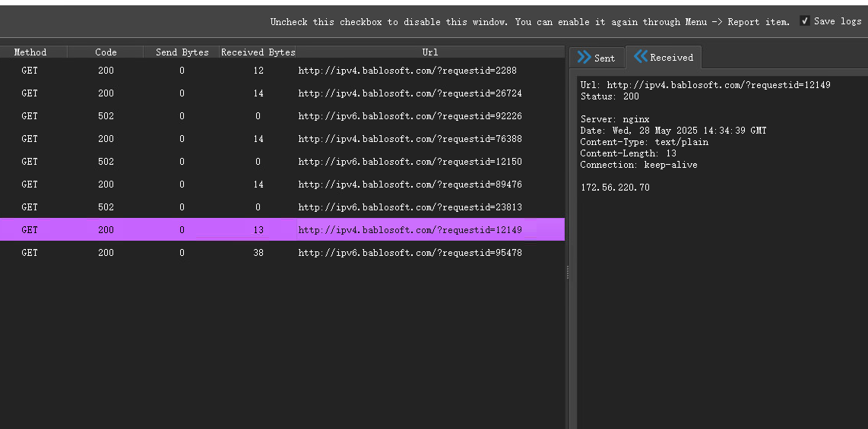Select the 502 request with requestid=92226
Viewport: 868px width, 429px height.
click(410, 116)
